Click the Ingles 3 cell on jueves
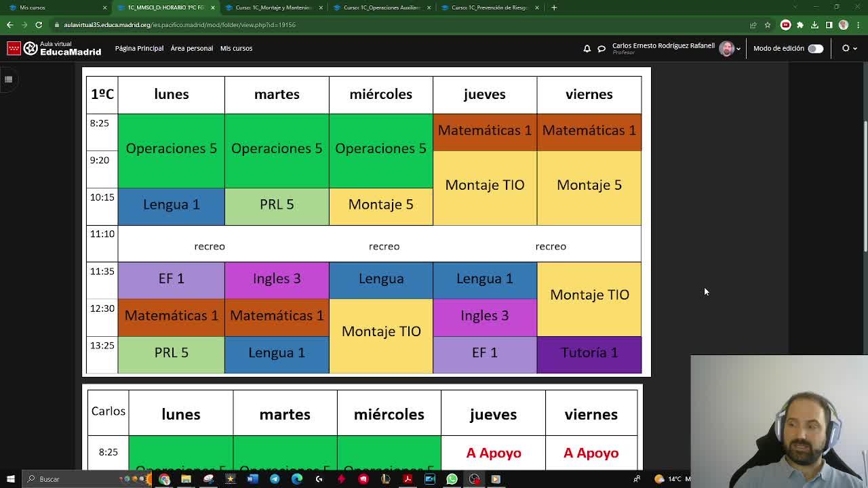 pos(485,317)
